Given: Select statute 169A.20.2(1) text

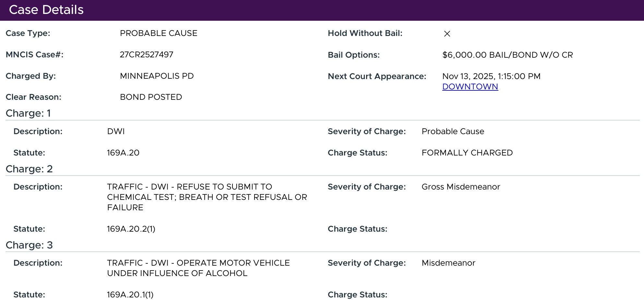Looking at the screenshot, I should click(x=131, y=229).
